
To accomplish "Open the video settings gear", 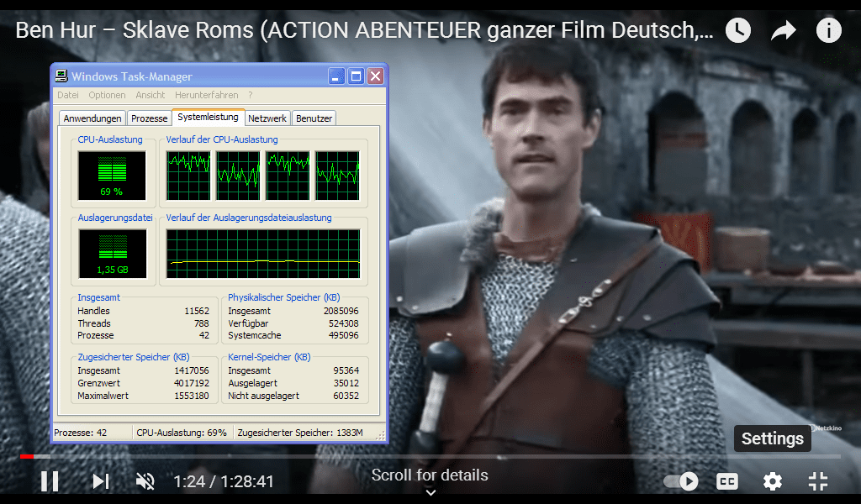I will click(x=773, y=481).
